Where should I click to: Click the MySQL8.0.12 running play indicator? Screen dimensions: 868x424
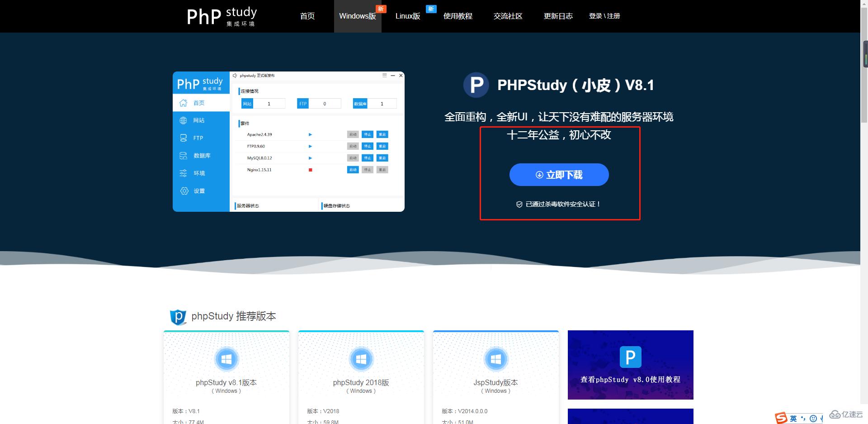(310, 158)
